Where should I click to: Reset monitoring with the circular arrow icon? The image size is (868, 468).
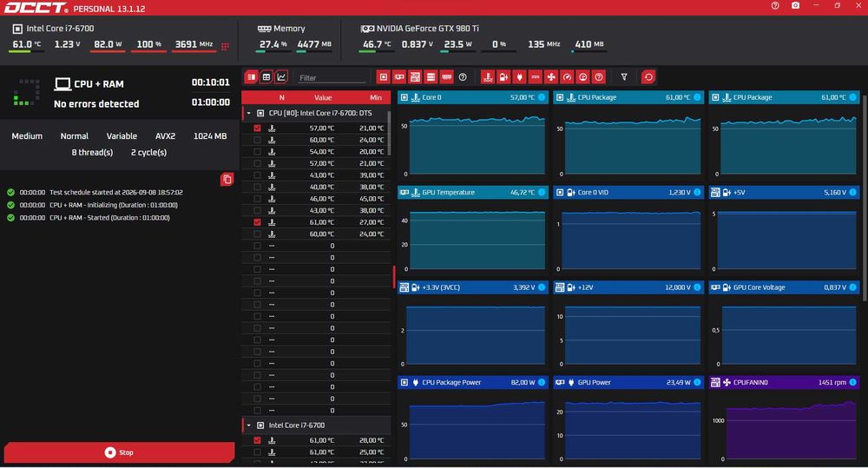(x=648, y=77)
